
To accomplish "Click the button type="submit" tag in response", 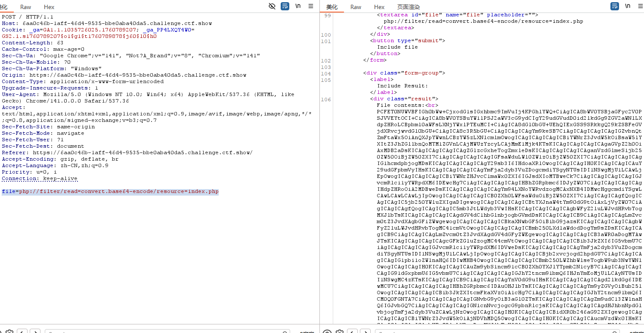I will 408,40.
